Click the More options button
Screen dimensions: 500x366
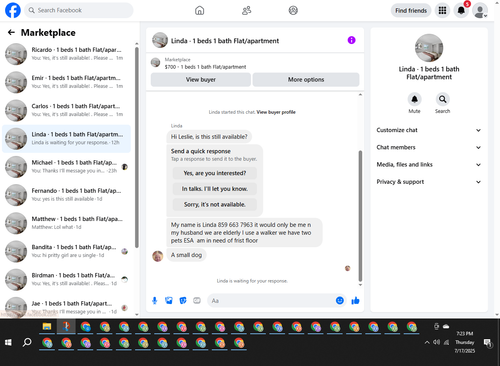[306, 80]
